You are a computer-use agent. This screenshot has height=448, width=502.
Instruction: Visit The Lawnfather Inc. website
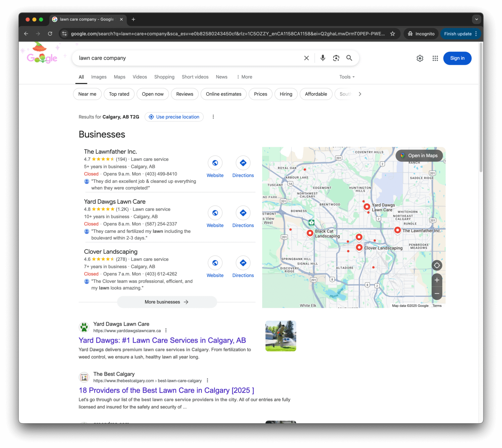(x=215, y=167)
